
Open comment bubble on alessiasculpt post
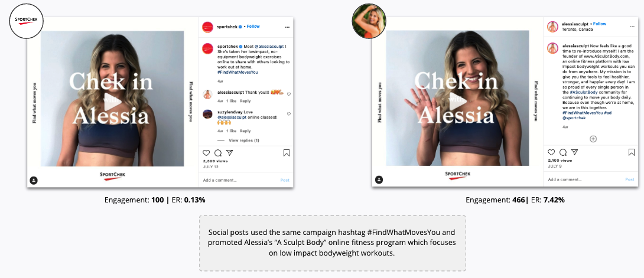point(563,152)
